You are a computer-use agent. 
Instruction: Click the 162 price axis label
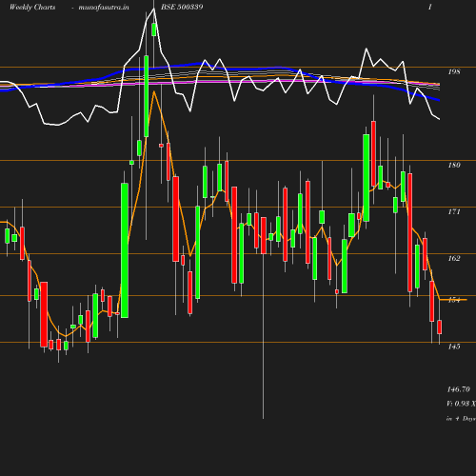click(454, 258)
